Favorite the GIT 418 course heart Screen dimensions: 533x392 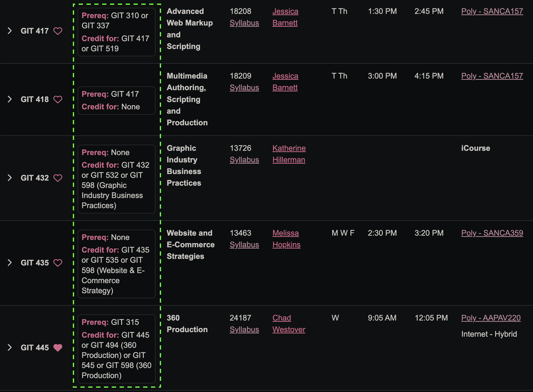(58, 100)
